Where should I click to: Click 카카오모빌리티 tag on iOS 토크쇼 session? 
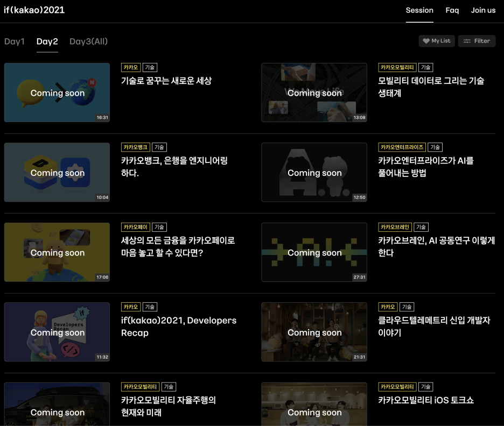pyautogui.click(x=397, y=387)
